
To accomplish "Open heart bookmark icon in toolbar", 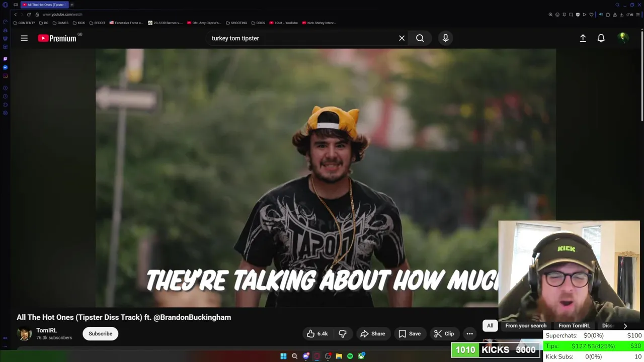I will click(x=591, y=15).
